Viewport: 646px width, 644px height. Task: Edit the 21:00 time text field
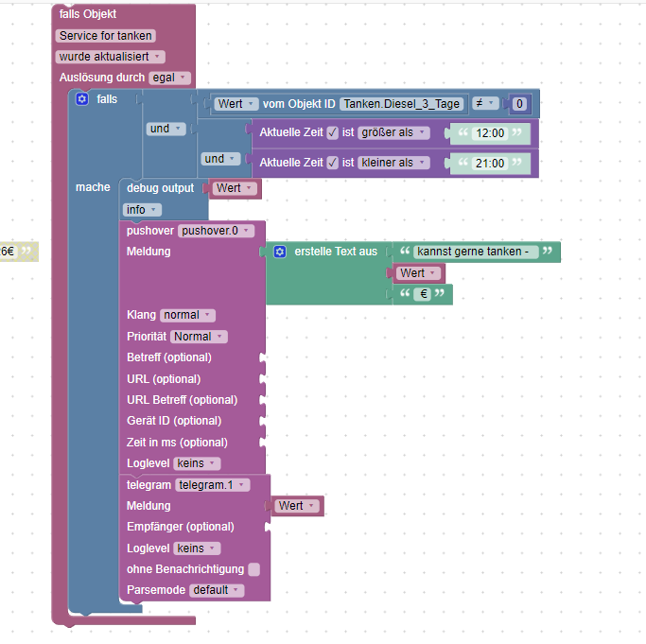[490, 164]
